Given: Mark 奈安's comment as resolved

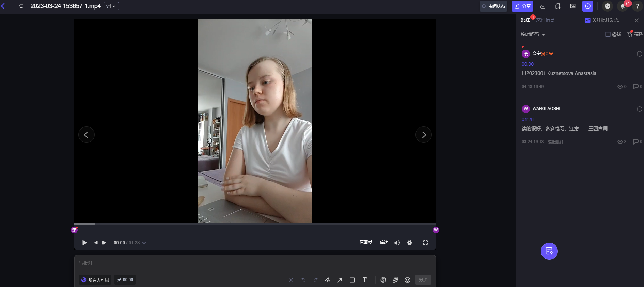Looking at the screenshot, I should click(639, 54).
